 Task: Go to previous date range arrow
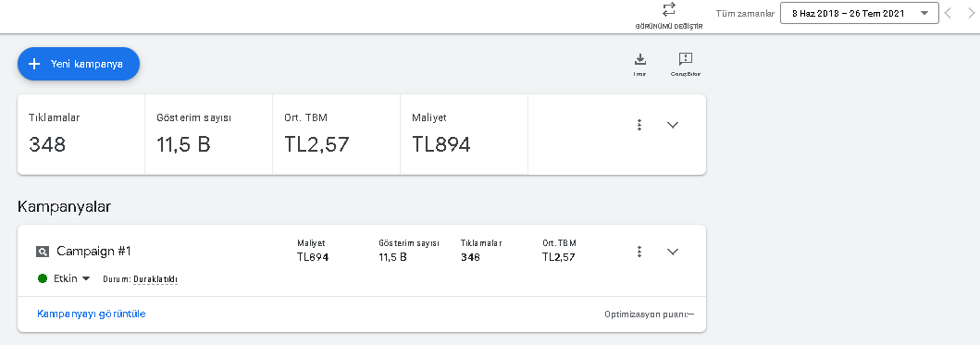[x=948, y=13]
